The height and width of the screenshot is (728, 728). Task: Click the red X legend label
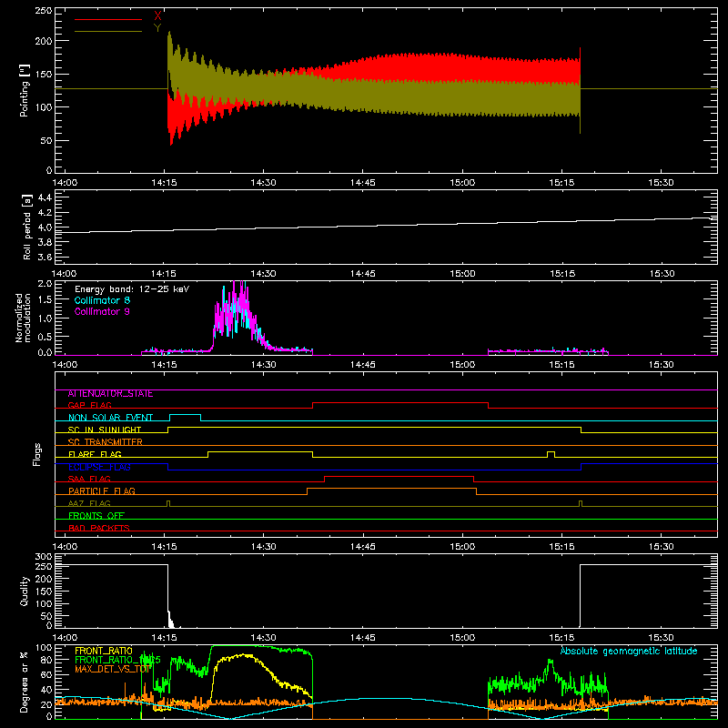157,16
